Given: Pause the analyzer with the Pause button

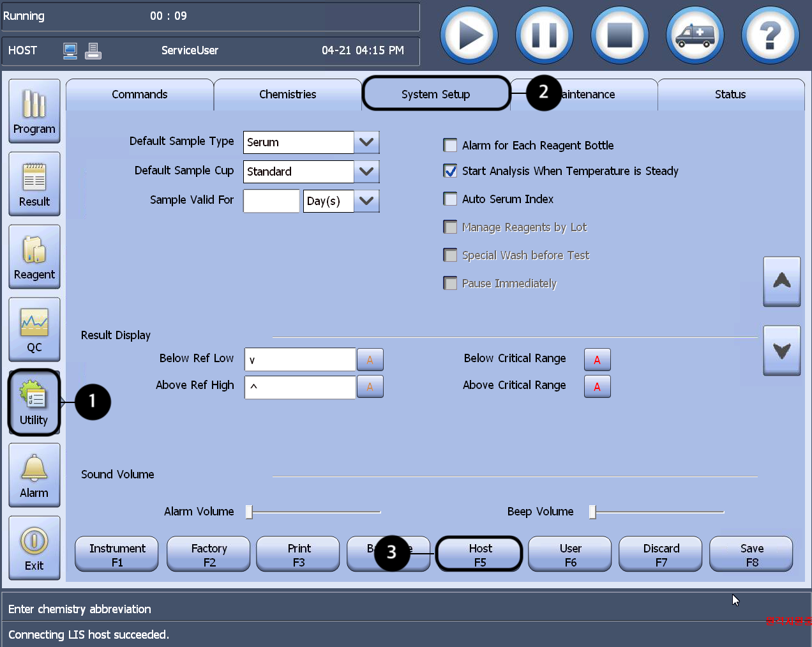Looking at the screenshot, I should pos(545,35).
